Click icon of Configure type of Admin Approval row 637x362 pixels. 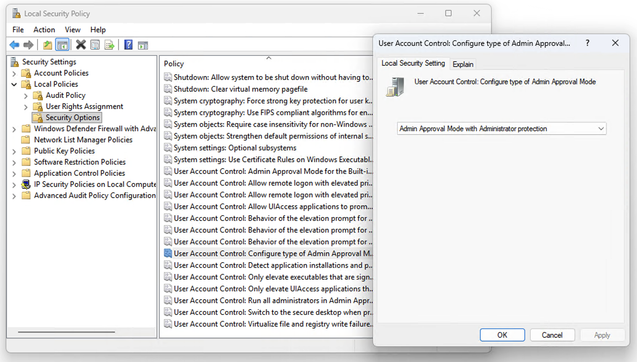point(168,253)
